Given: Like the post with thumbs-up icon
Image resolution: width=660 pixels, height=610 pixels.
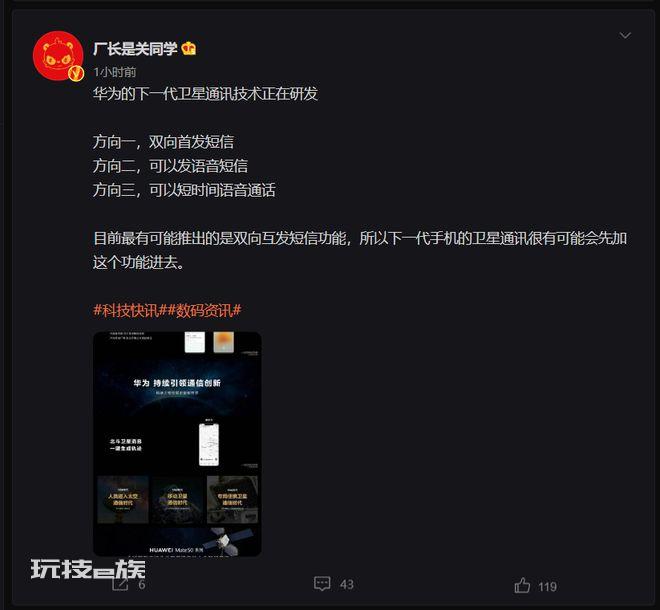Looking at the screenshot, I should click(x=522, y=586).
